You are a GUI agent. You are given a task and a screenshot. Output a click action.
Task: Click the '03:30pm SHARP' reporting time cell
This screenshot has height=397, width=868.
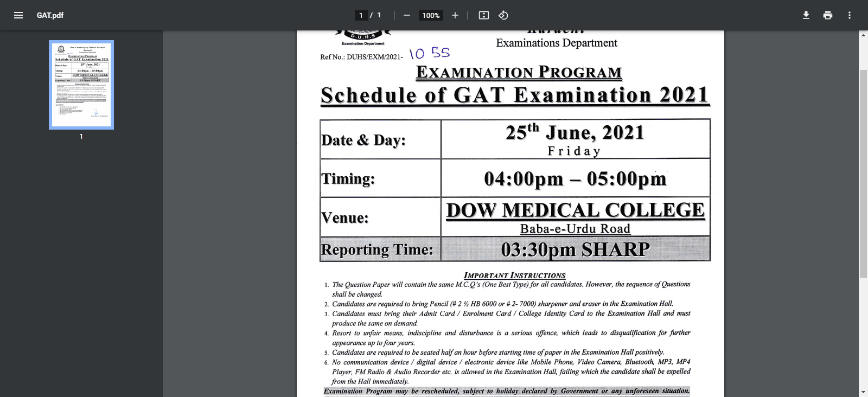pos(575,249)
